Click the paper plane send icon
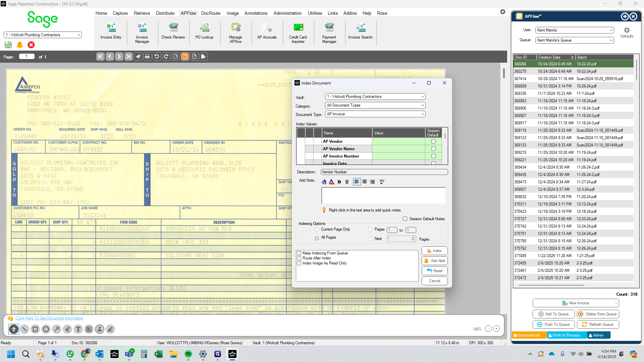Screen dimensions: 644x362 click(x=138, y=57)
